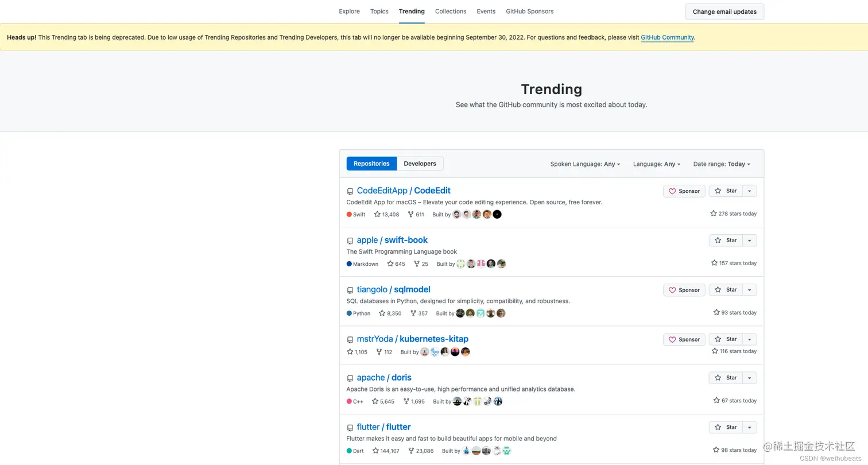
Task: Click the repository icon beside CodeEditApp / CodeEdit
Action: click(350, 192)
